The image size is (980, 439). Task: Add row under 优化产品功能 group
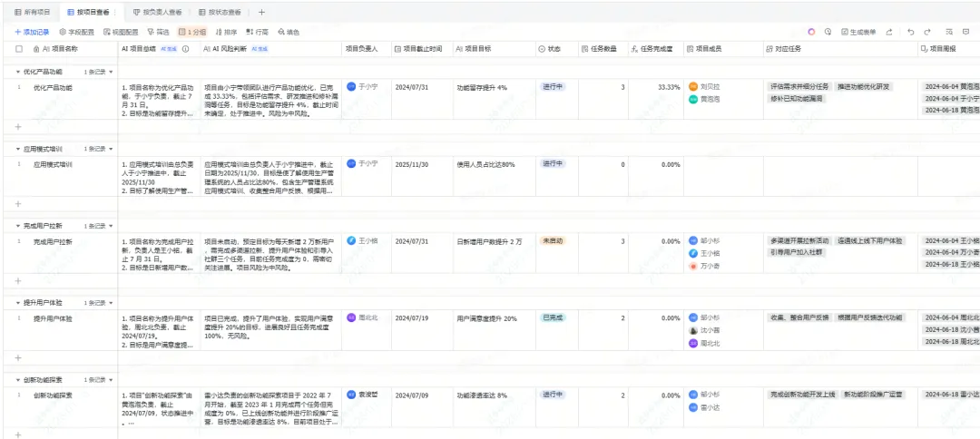pos(18,126)
